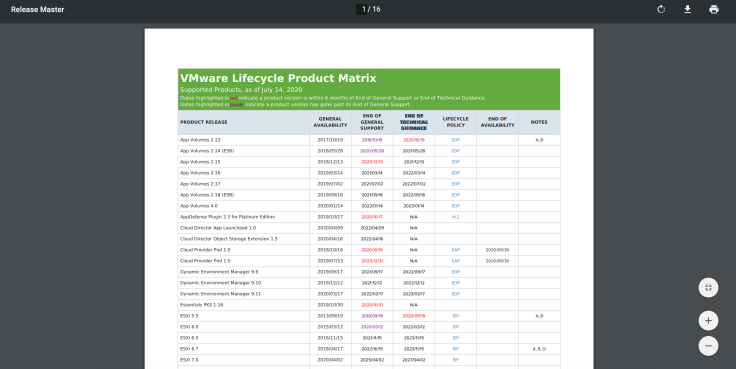Open EDP link for Dynamic Environment Manager 9.10
The image size is (736, 369).
click(x=455, y=283)
